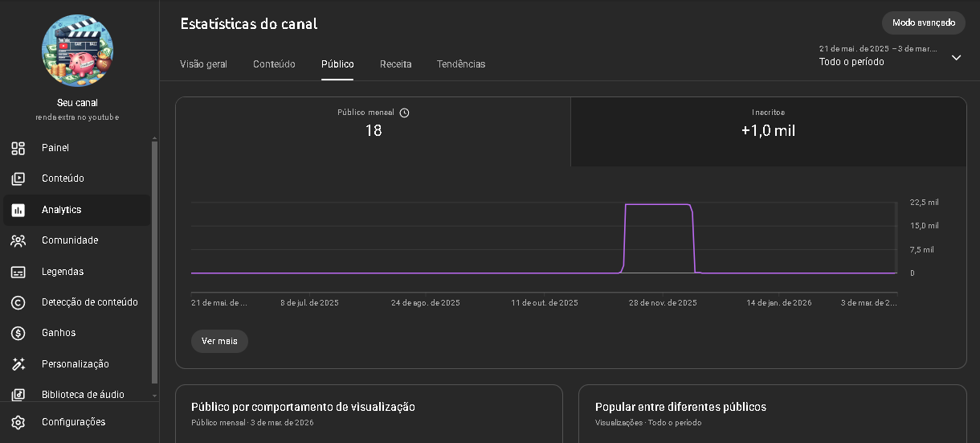980x443 pixels.
Task: Open Legendas in the sidebar menu
Action: pos(76,272)
